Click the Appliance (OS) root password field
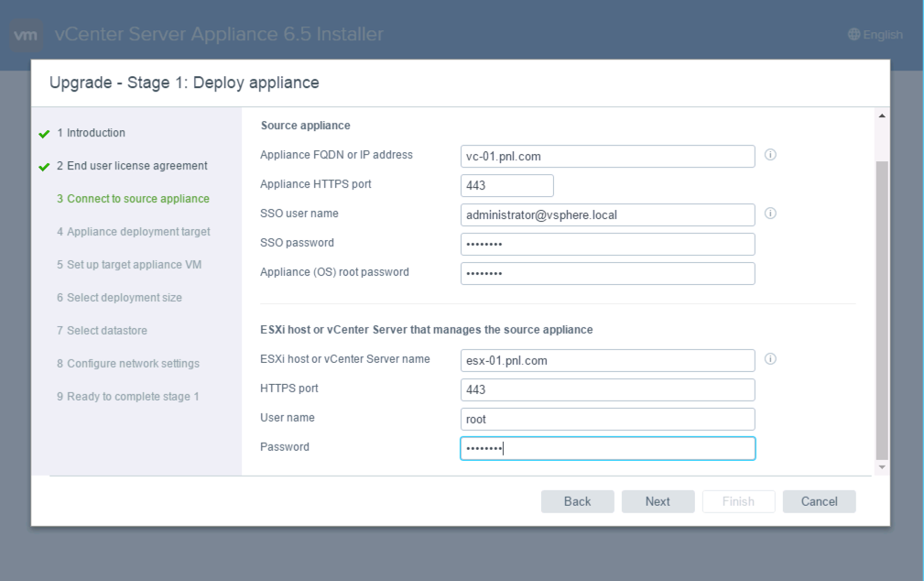Image resolution: width=924 pixels, height=581 pixels. pyautogui.click(x=607, y=273)
